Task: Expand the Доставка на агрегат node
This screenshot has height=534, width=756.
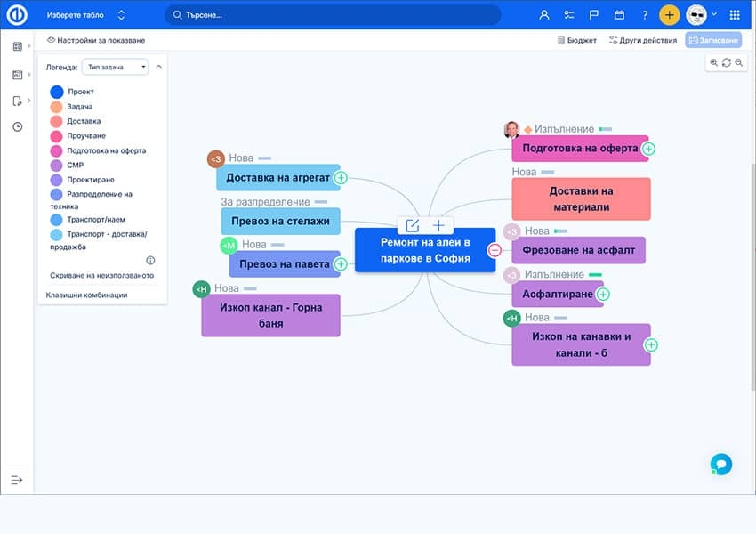Action: 341,177
